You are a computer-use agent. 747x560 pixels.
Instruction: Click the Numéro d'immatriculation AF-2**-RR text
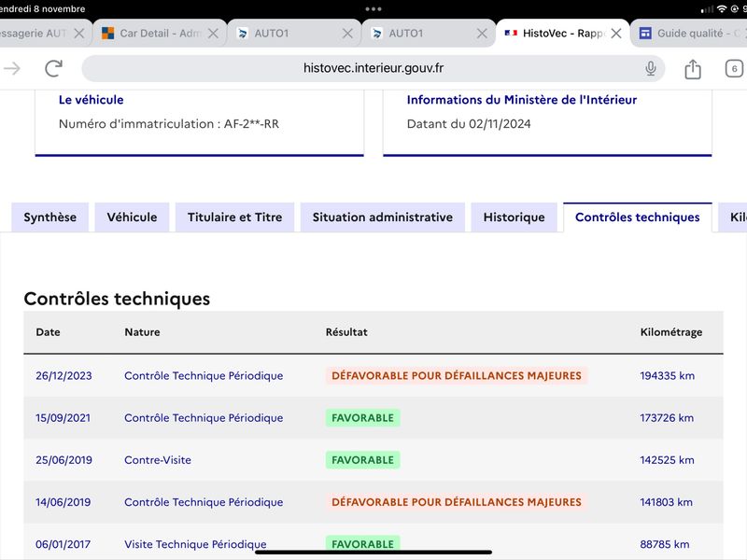(x=169, y=124)
